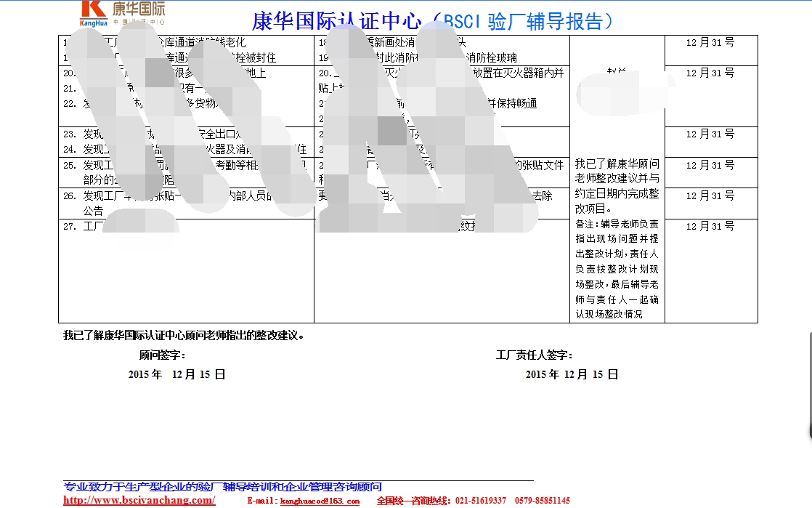Click the 工厂责任人签字 signature field

pos(534,355)
